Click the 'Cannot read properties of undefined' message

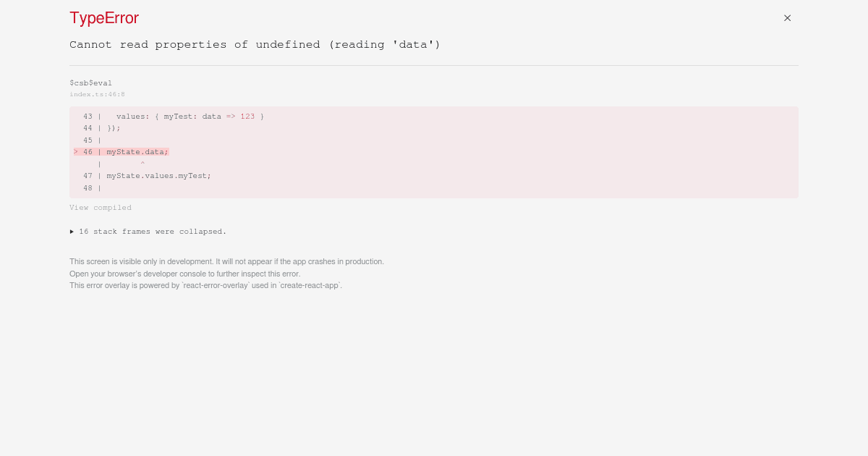pos(255,45)
